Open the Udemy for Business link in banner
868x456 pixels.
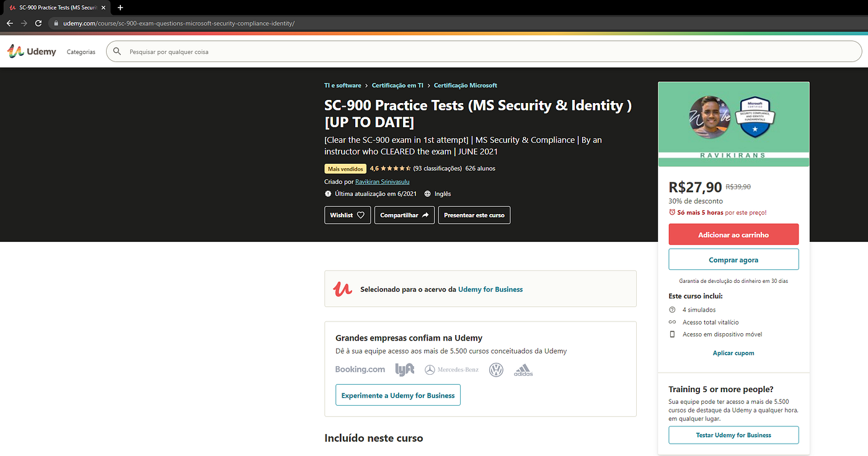click(490, 289)
